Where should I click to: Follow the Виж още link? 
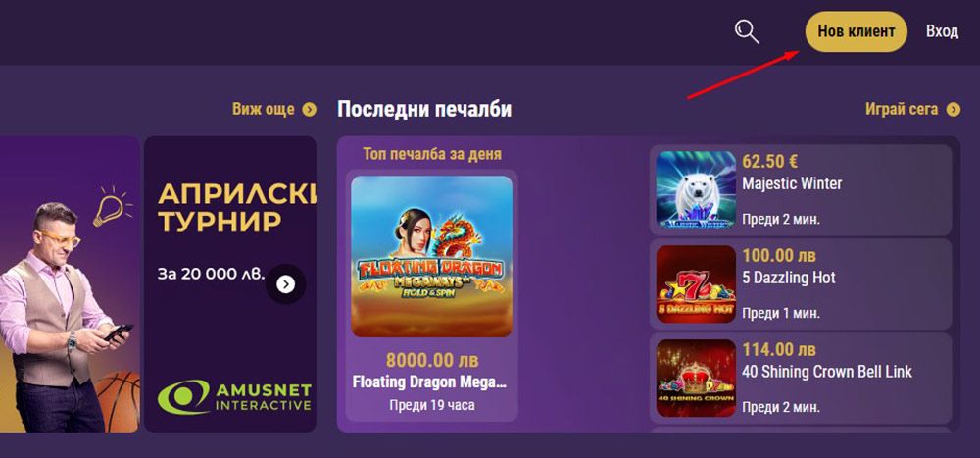(263, 110)
